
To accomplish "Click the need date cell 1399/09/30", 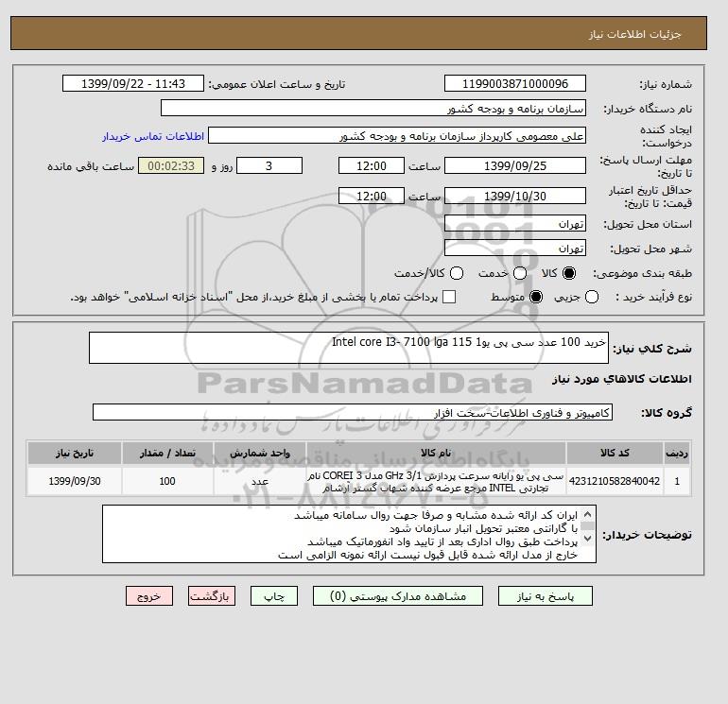I will (x=75, y=481).
